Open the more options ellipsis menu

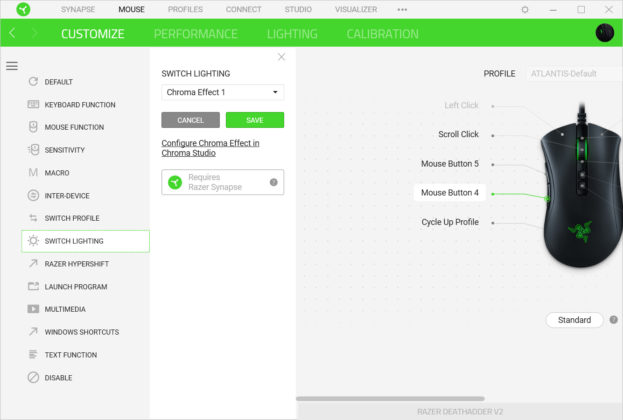[x=402, y=10]
